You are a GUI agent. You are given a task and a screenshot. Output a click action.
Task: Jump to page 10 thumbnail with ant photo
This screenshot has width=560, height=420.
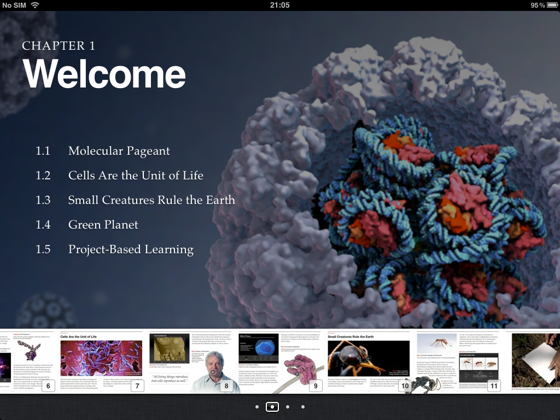point(369,361)
